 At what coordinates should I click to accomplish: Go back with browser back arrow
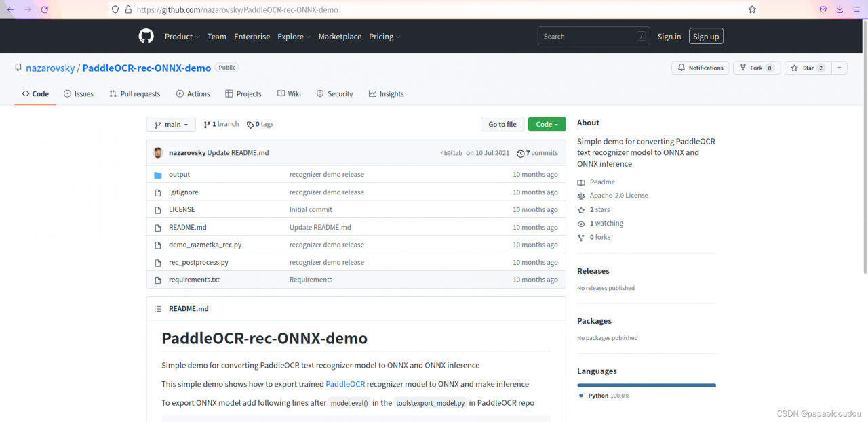(x=10, y=9)
